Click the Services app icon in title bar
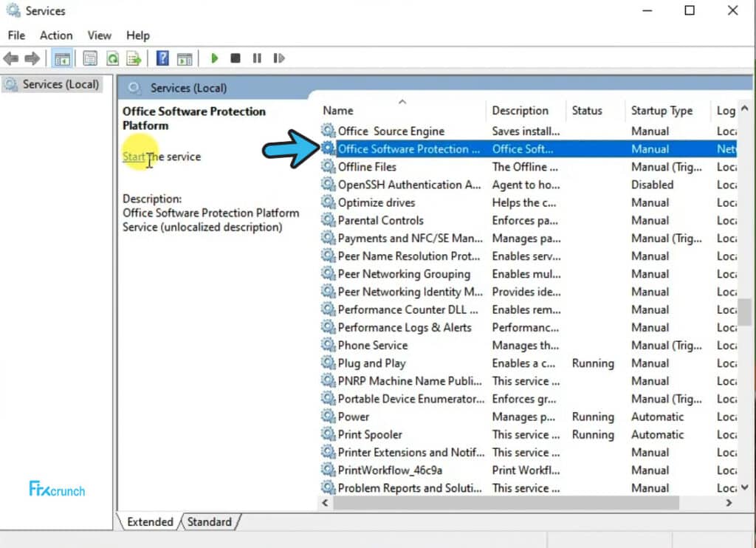The width and height of the screenshot is (756, 548). pos(13,10)
